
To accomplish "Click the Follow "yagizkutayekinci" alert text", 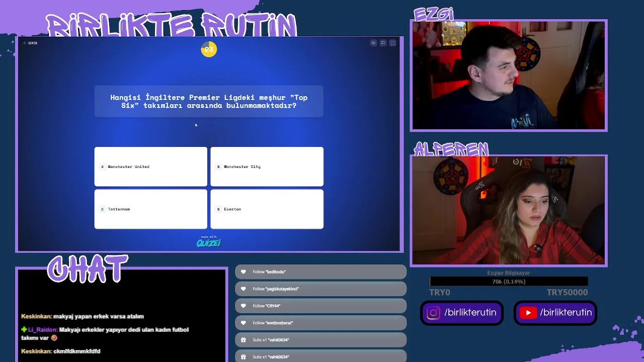I will coord(276,289).
